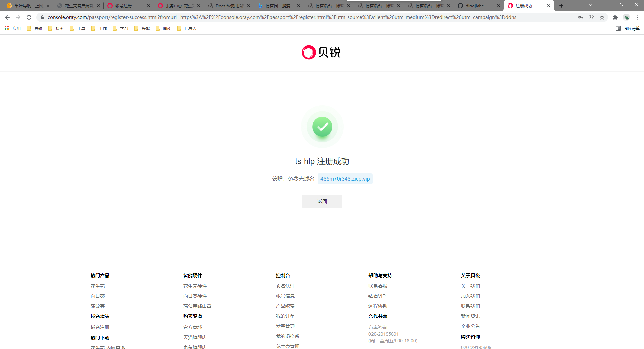644x349 pixels.
Task: Visit the 官方商城 link
Action: pyautogui.click(x=193, y=327)
